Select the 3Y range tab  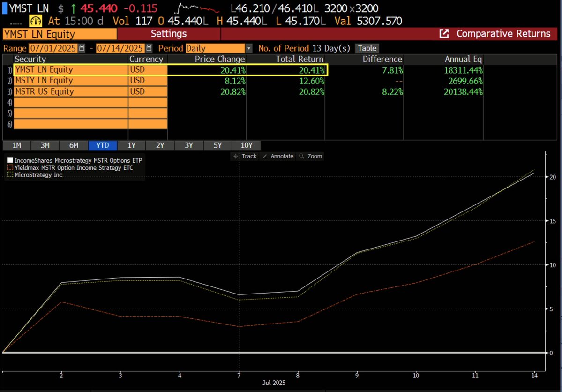189,145
